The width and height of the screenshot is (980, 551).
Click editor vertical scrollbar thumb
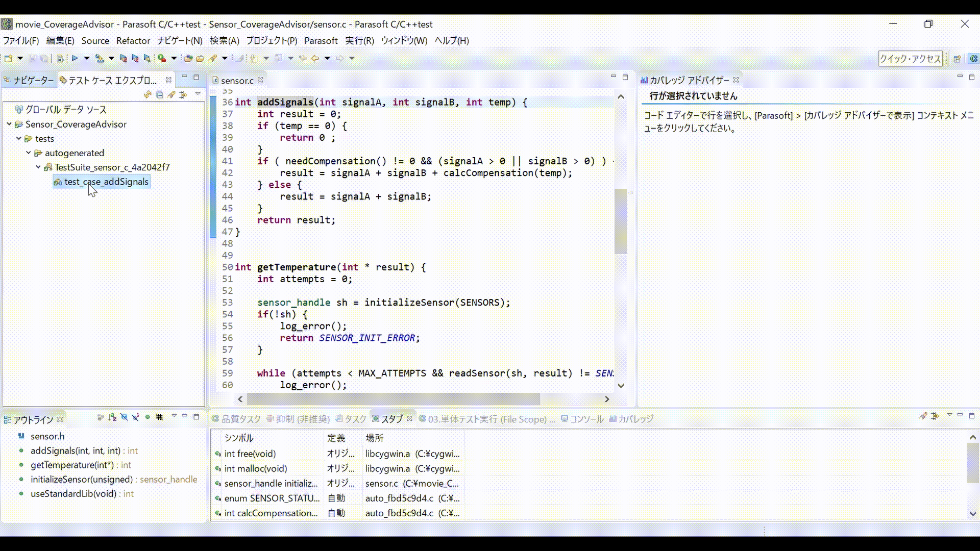621,221
